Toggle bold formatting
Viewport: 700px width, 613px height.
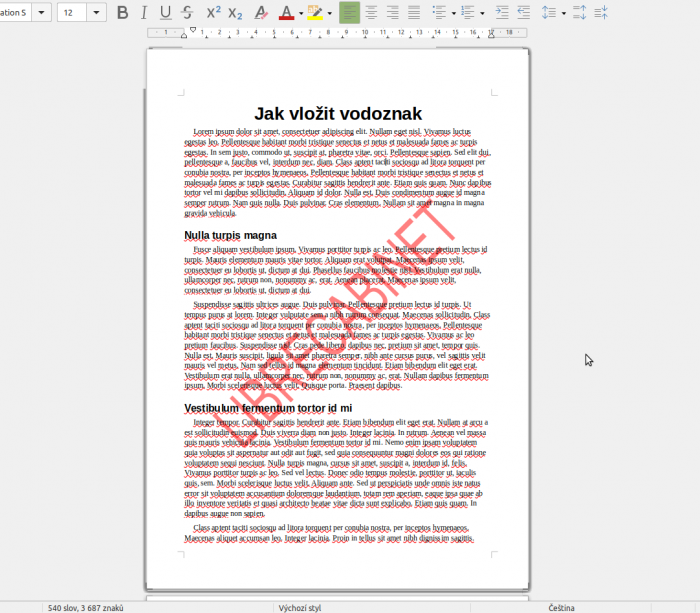click(122, 13)
